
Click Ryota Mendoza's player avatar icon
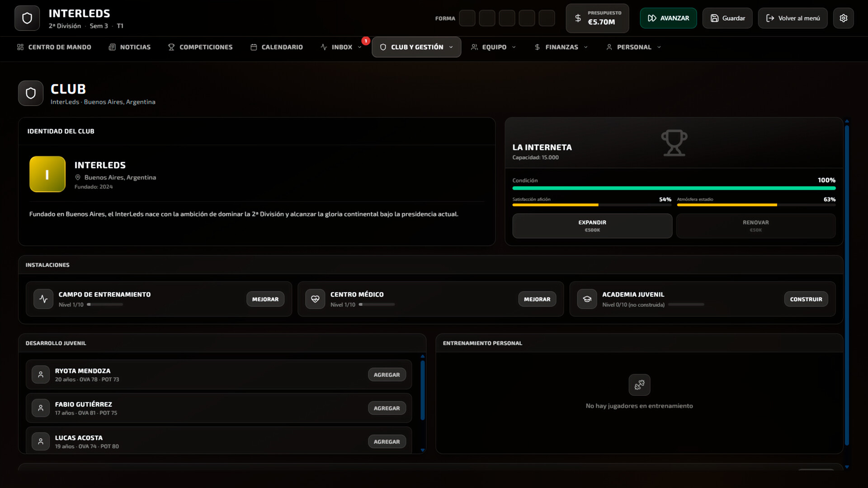(x=40, y=374)
